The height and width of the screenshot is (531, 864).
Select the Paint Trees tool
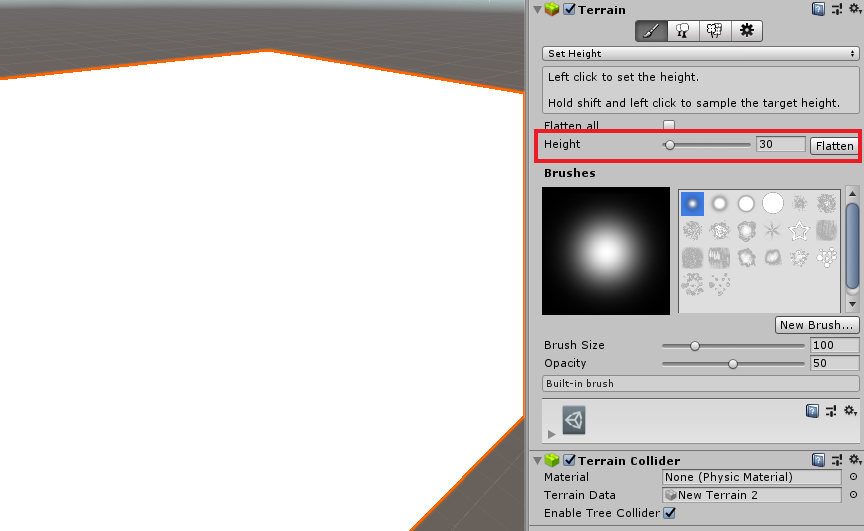pos(683,31)
